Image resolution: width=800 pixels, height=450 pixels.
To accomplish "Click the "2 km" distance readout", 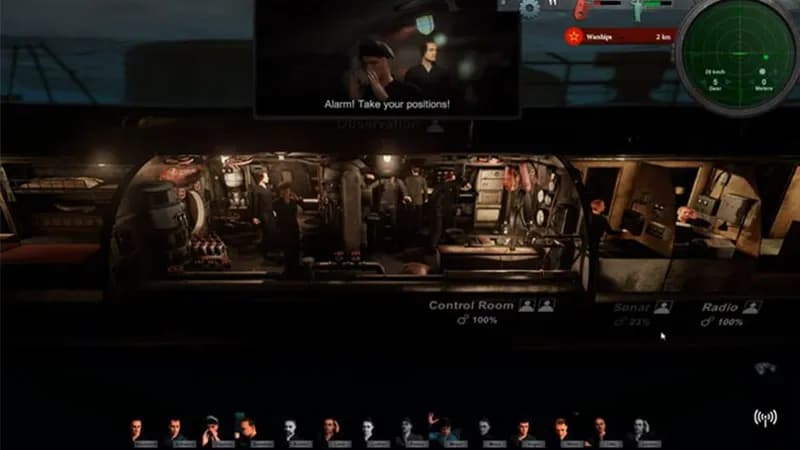I will pyautogui.click(x=663, y=37).
